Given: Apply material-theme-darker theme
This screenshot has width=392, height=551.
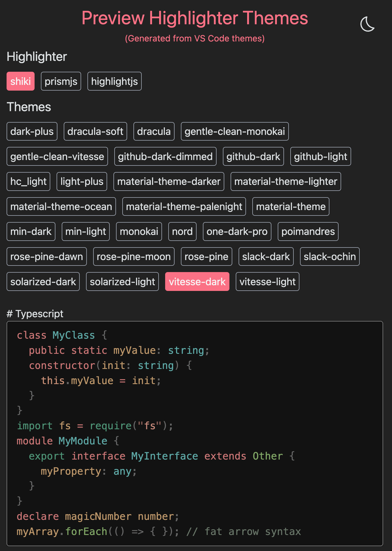Looking at the screenshot, I should (169, 181).
